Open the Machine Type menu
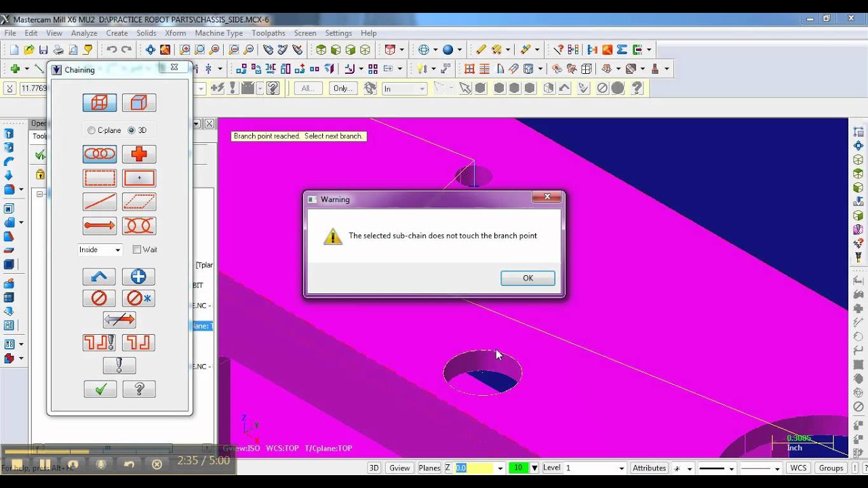 click(x=219, y=33)
